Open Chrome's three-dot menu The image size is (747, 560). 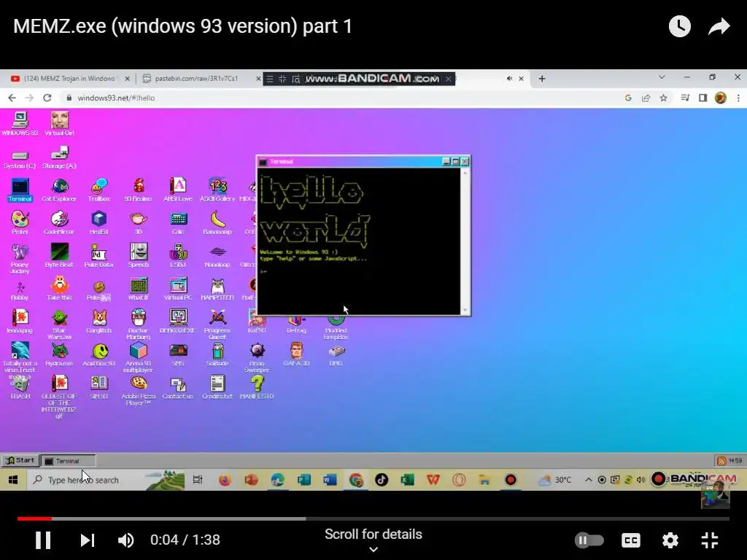[738, 98]
